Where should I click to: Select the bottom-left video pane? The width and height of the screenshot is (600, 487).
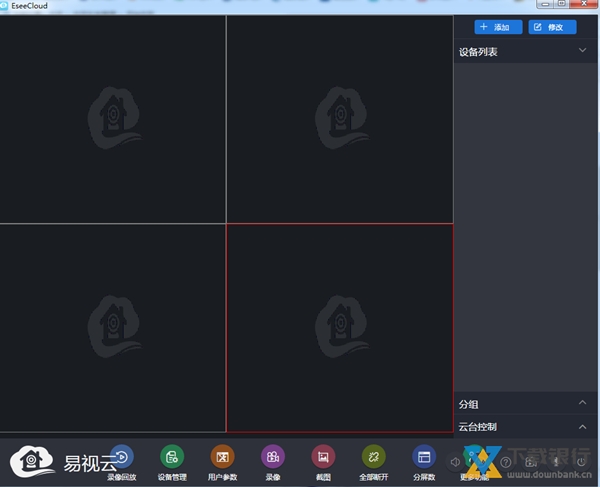coord(113,328)
